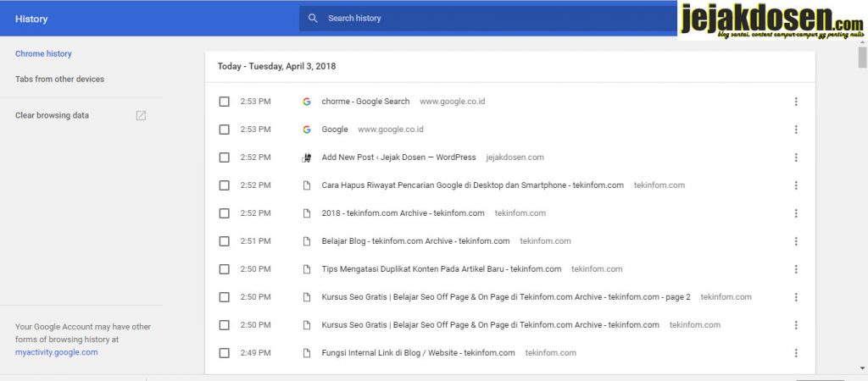Image resolution: width=868 pixels, height=381 pixels.
Task: Open more actions for Add New Post entry
Action: pos(796,157)
